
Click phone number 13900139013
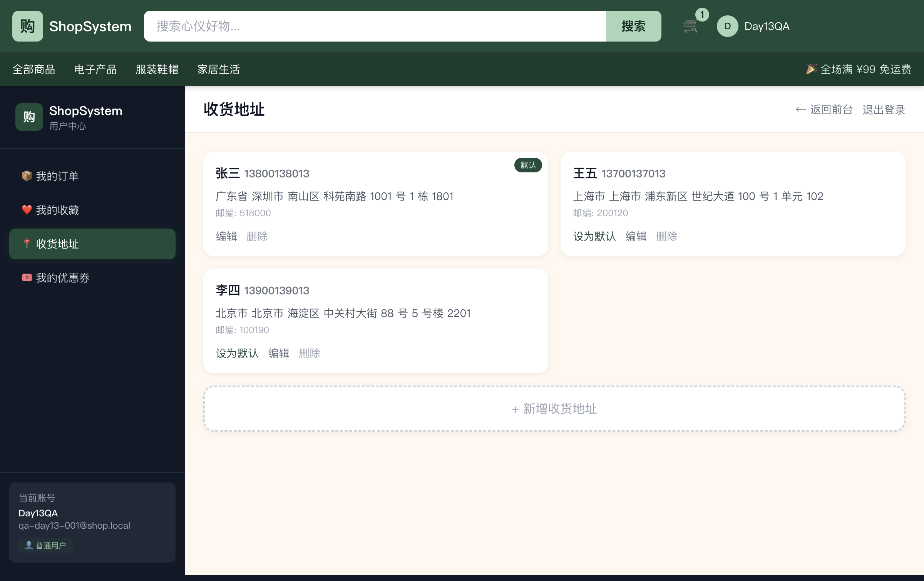[x=277, y=290]
